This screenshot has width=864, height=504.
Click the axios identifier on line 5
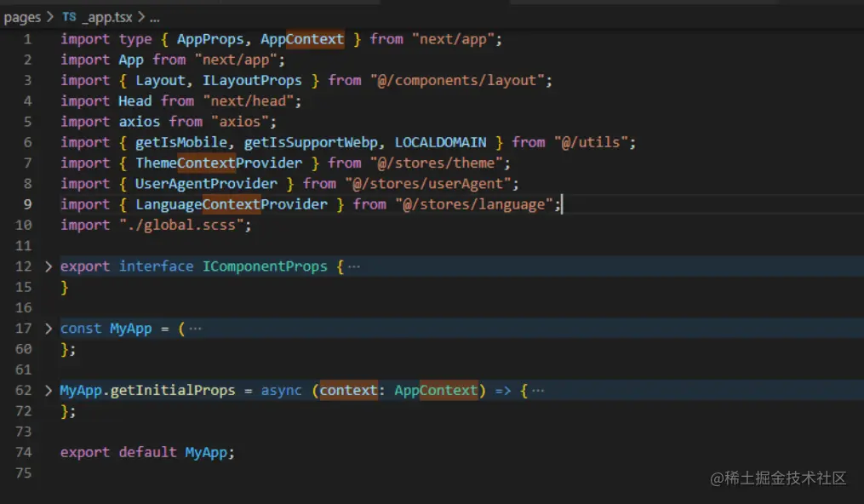140,122
